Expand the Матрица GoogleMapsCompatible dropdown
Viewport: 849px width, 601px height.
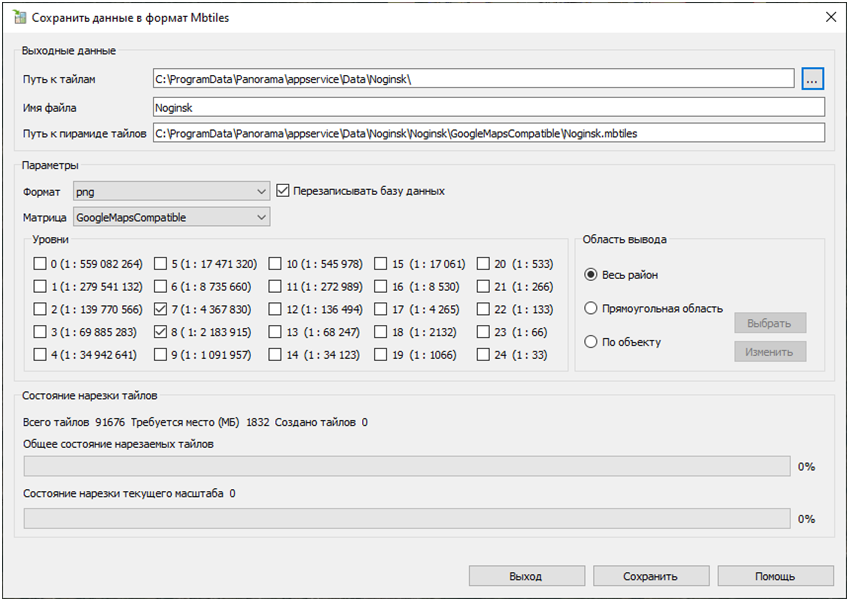[x=171, y=217]
